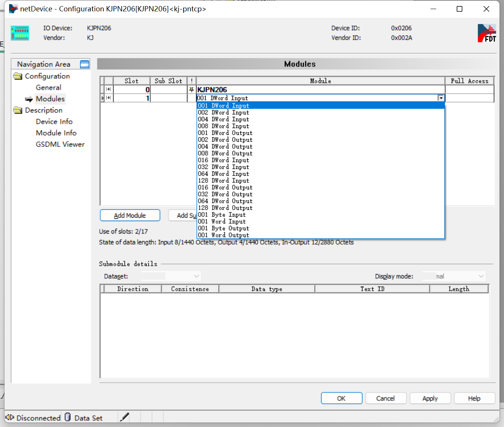This screenshot has width=504, height=427.
Task: Choose 002 DWord Input from list
Action: [321, 112]
